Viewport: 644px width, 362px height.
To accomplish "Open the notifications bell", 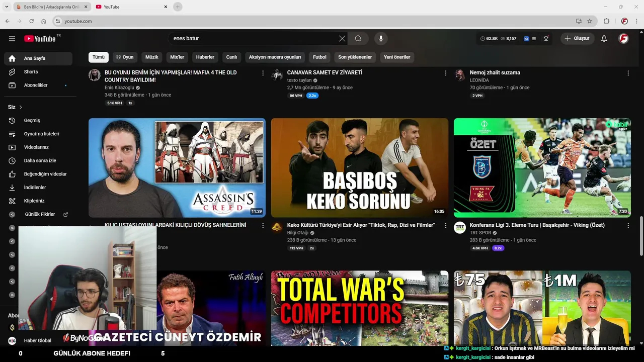I will coord(604,39).
